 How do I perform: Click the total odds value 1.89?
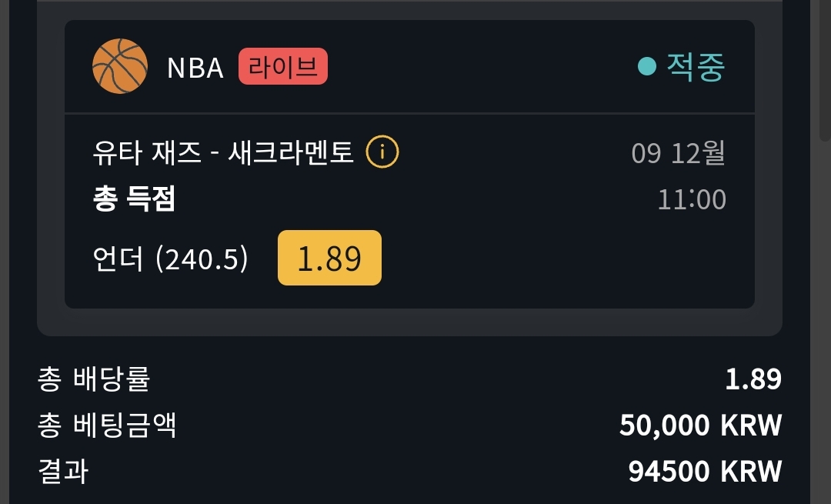click(753, 379)
